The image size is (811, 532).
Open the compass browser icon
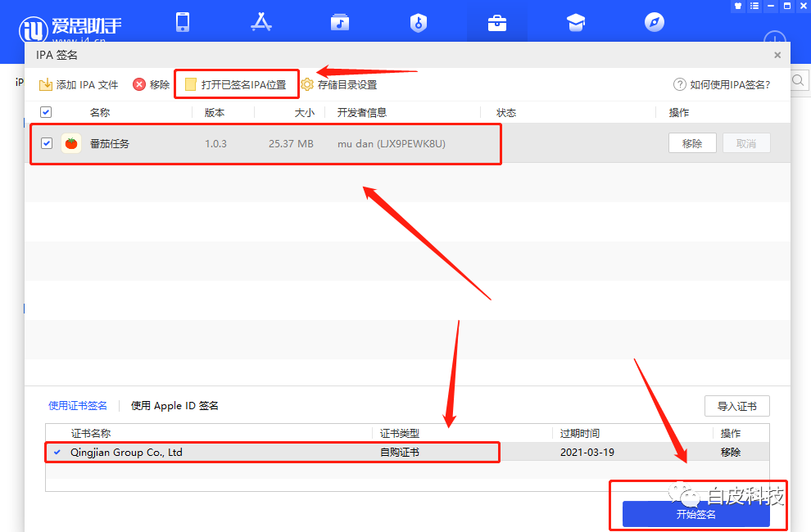pyautogui.click(x=655, y=22)
